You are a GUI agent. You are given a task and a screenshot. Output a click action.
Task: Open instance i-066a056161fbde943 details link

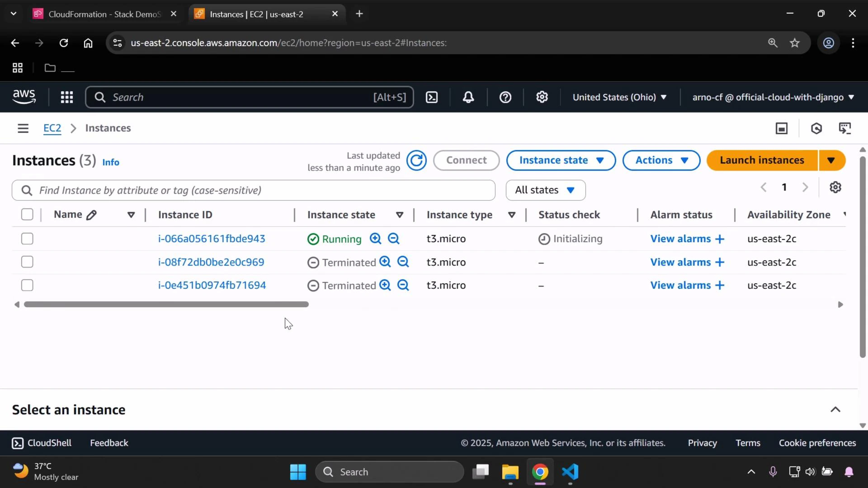coord(211,239)
